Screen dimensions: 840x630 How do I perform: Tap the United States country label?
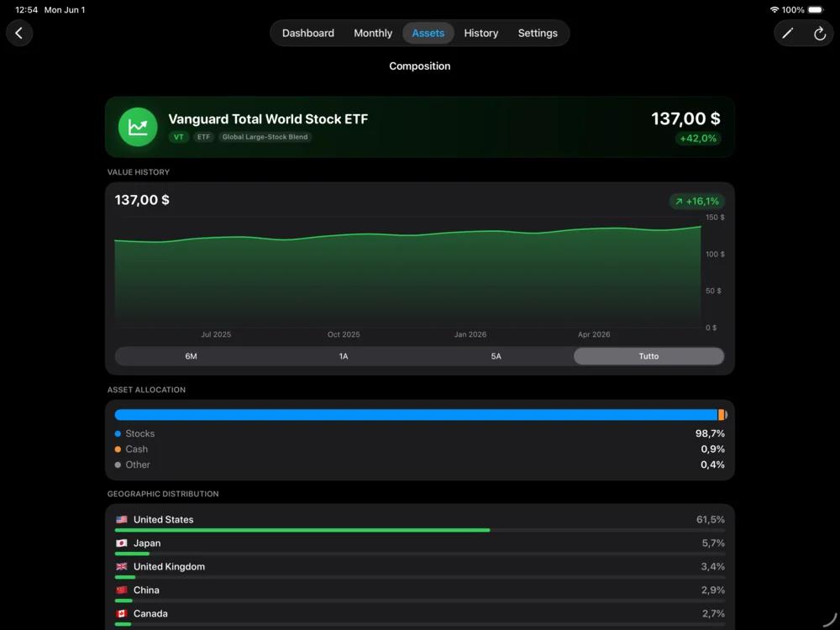pos(164,520)
